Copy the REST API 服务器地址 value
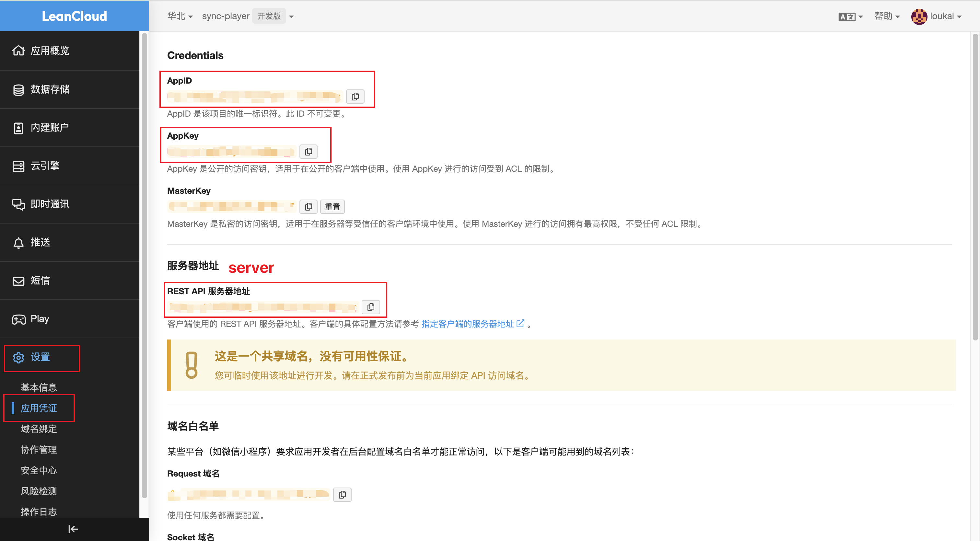 pyautogui.click(x=370, y=307)
